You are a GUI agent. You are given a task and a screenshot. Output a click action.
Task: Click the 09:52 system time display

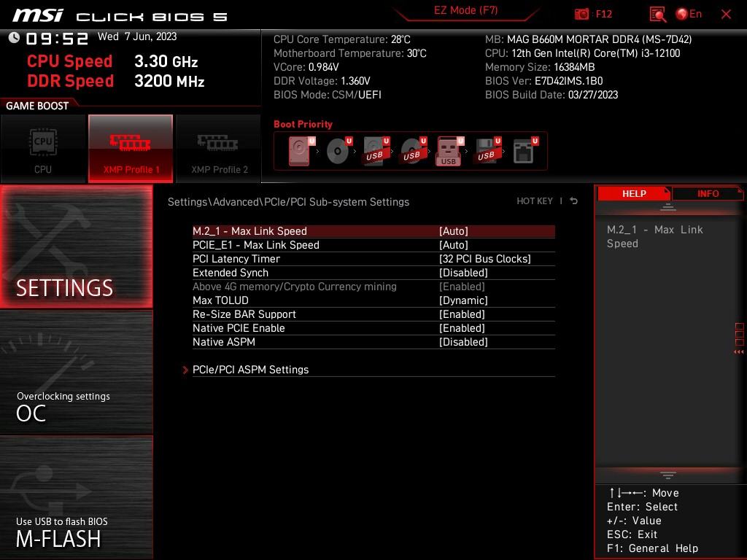click(x=57, y=39)
